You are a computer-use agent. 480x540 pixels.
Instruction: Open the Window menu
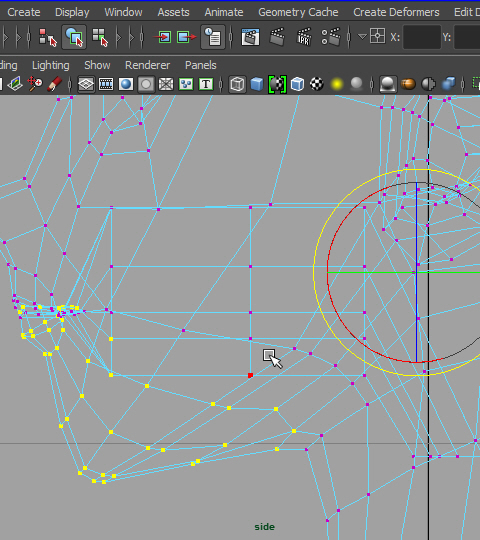(123, 12)
